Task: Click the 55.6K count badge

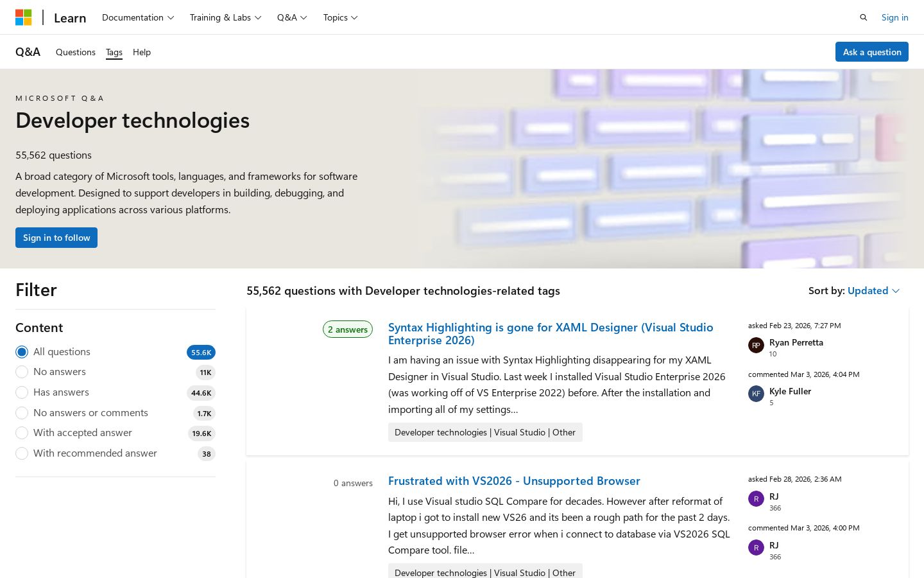Action: (201, 352)
